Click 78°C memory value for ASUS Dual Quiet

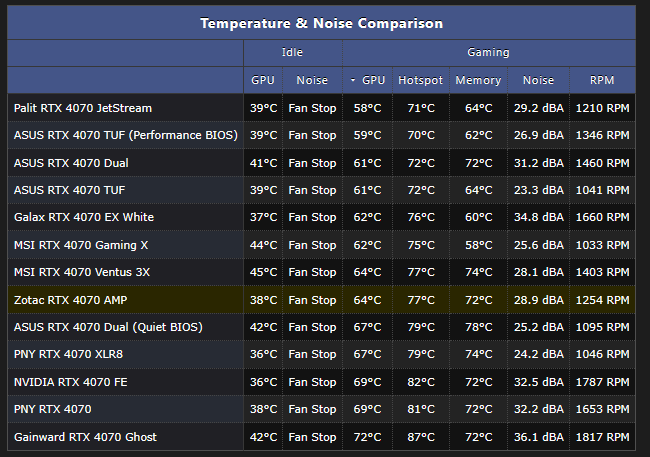click(x=478, y=327)
